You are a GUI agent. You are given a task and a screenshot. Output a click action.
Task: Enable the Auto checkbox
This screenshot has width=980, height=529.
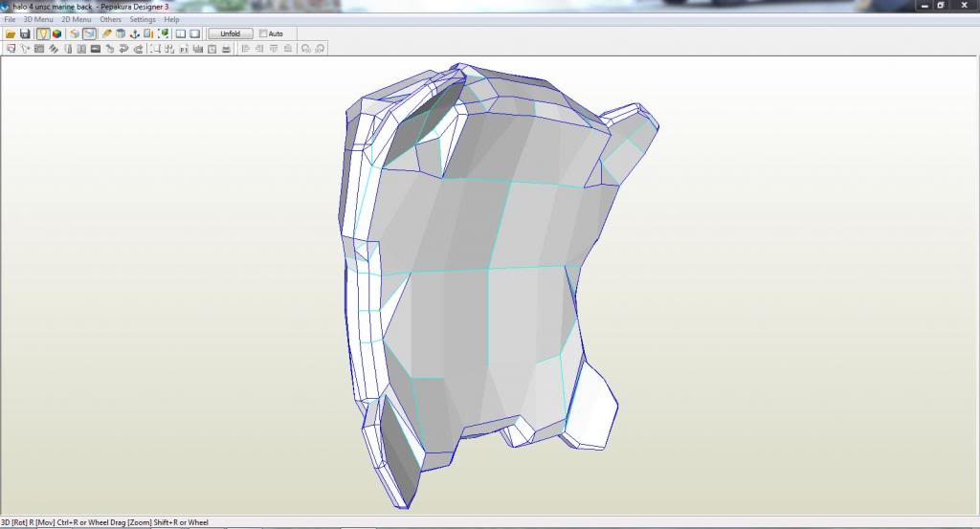coord(263,33)
